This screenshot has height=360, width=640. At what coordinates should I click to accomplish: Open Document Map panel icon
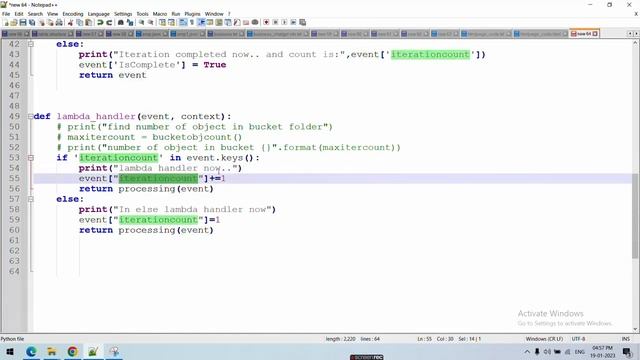[x=219, y=22]
